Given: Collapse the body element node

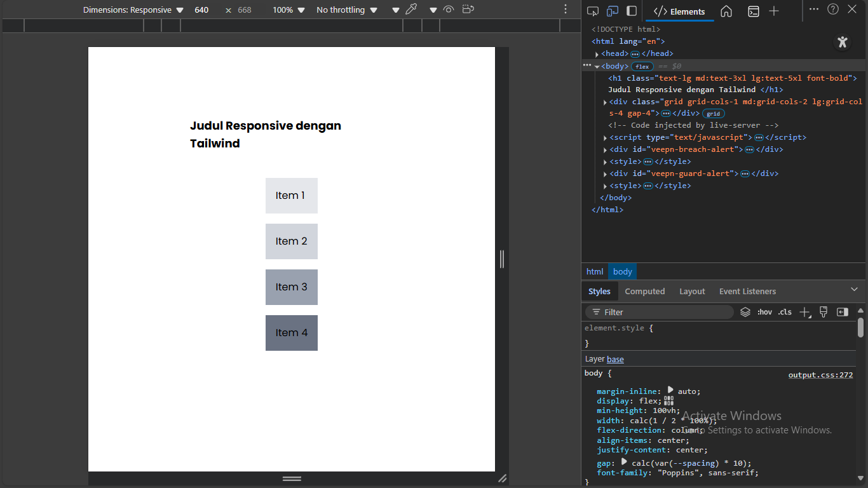Looking at the screenshot, I should 597,66.
